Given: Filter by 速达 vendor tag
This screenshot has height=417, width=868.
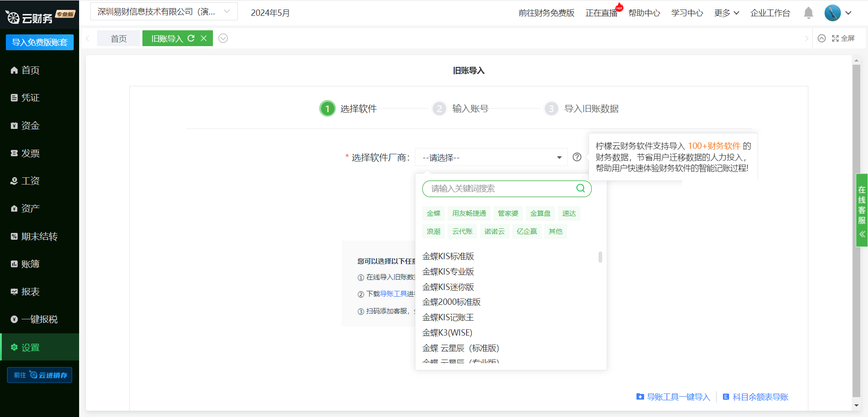Looking at the screenshot, I should [569, 213].
